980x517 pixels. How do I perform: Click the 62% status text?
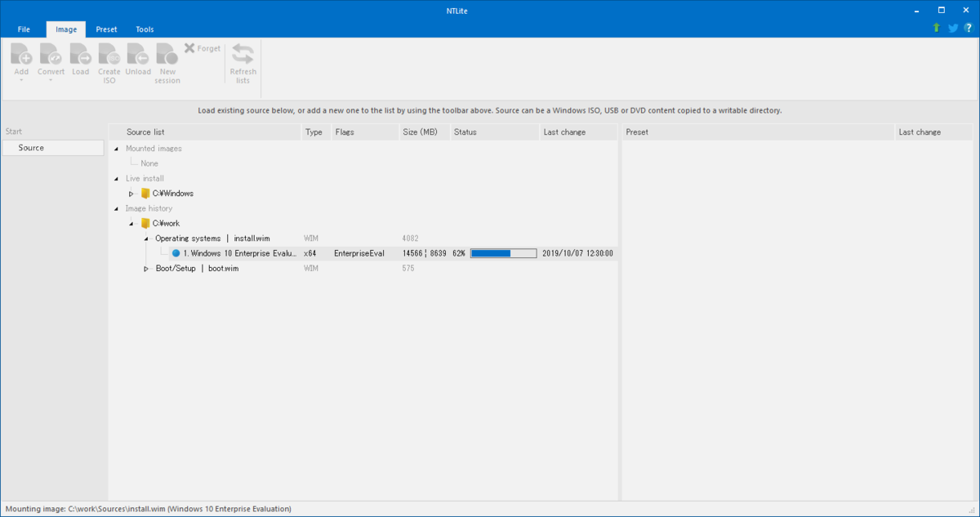click(x=459, y=253)
